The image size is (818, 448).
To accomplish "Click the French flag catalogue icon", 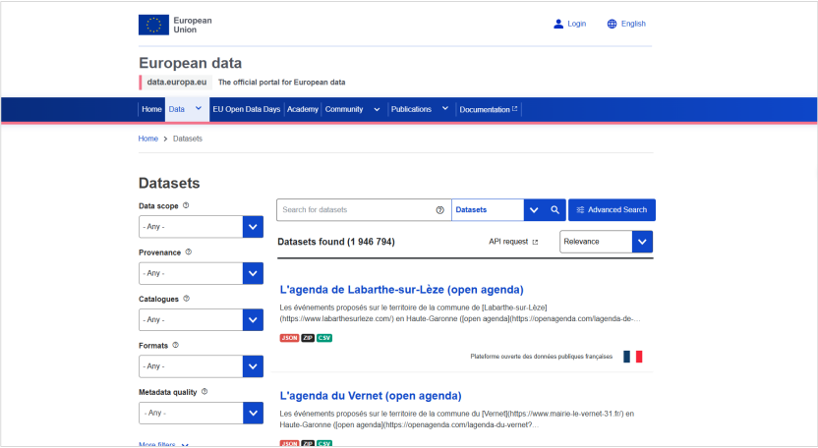I will click(x=632, y=356).
